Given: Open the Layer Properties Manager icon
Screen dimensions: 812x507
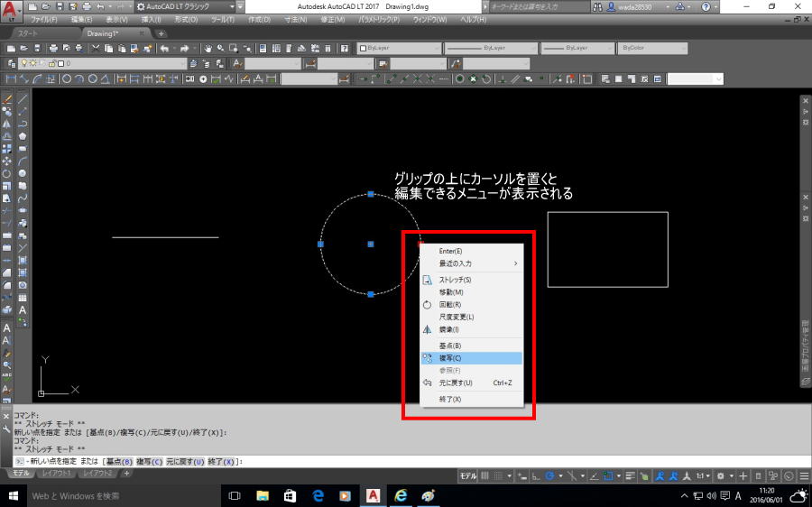Looking at the screenshot, I should coord(12,64).
